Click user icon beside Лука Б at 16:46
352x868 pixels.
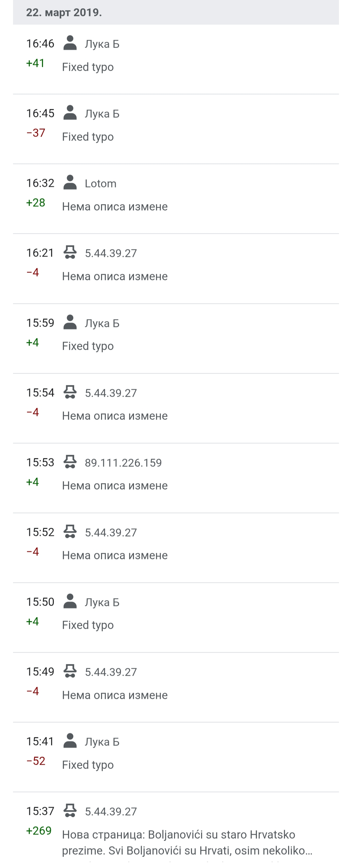click(70, 43)
